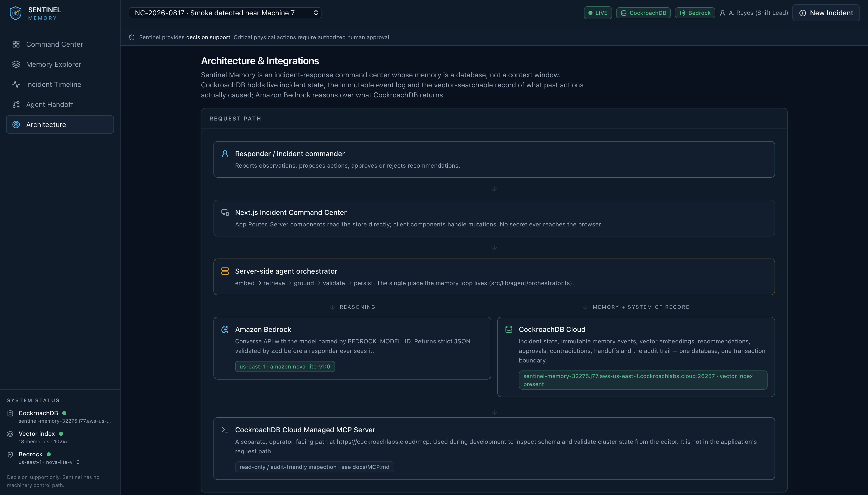Click the CockroachDB Cloud card heading
The width and height of the screenshot is (868, 495).
pos(552,329)
